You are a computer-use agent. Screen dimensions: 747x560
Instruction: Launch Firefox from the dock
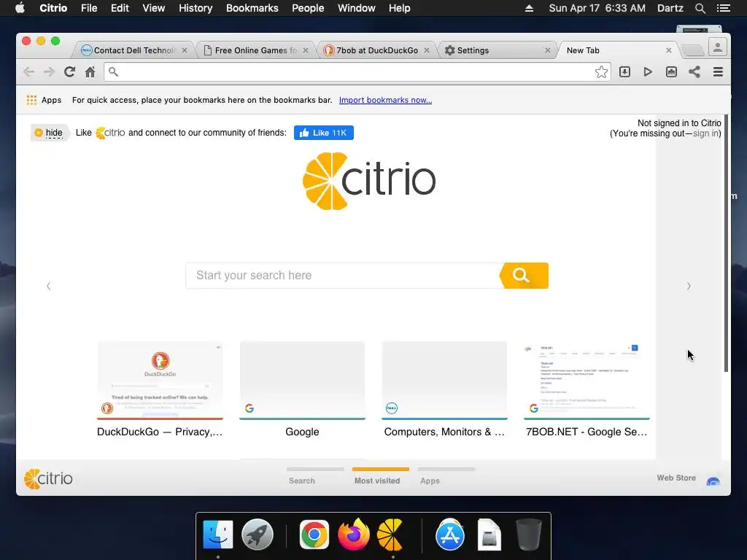354,534
